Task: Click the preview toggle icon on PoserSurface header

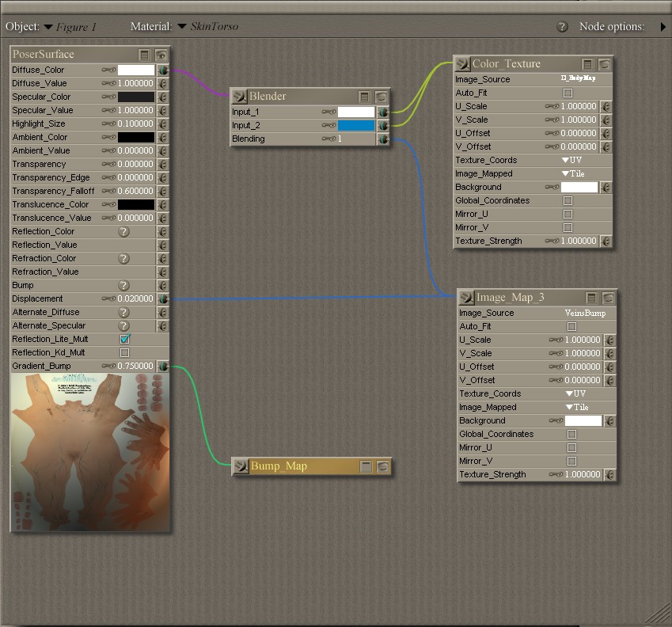Action: click(x=161, y=55)
